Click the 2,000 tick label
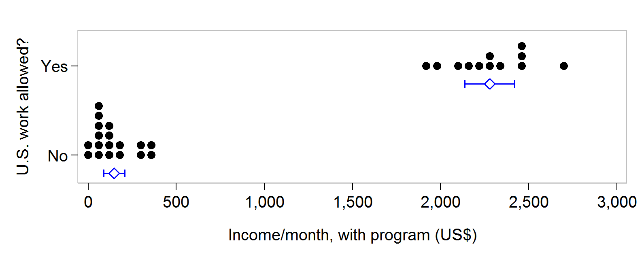 pos(440,202)
